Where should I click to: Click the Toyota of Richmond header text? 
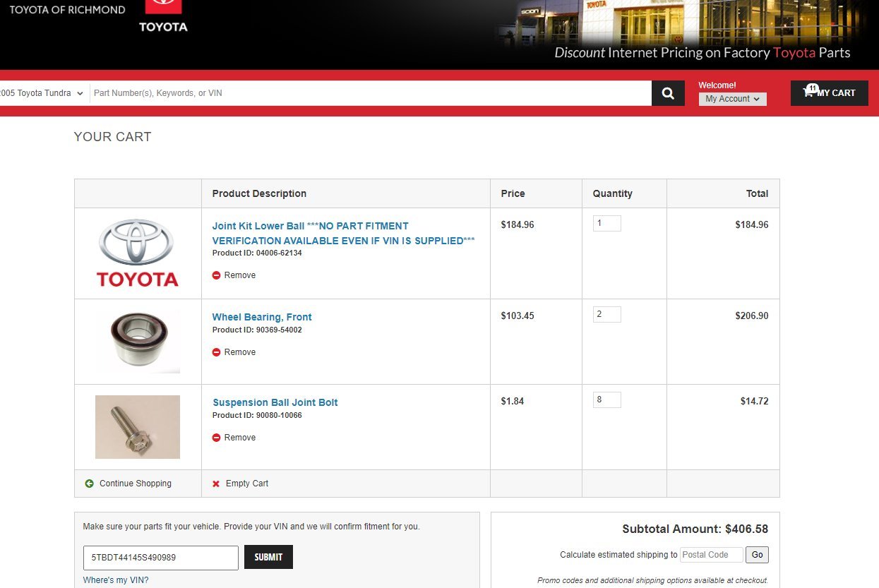click(67, 10)
